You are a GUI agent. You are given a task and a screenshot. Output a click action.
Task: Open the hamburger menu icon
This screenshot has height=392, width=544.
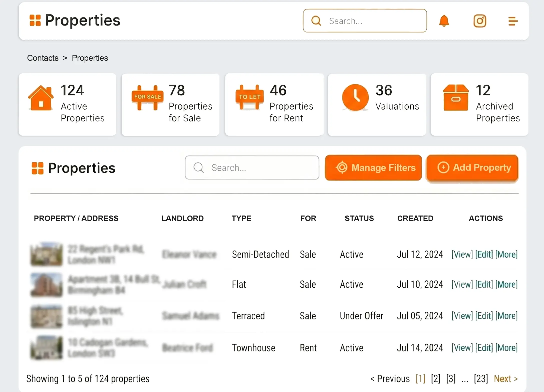point(513,21)
